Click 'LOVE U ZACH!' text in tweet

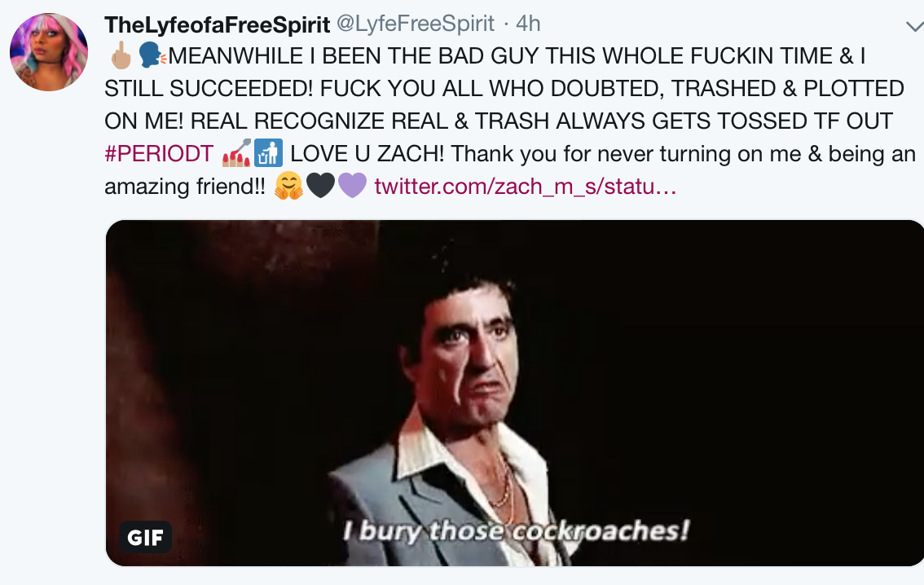point(367,153)
